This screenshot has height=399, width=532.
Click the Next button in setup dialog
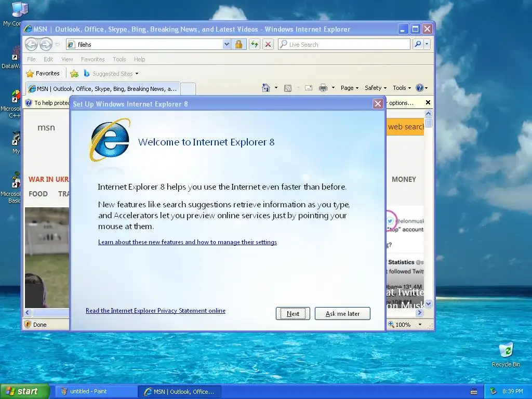(293, 313)
